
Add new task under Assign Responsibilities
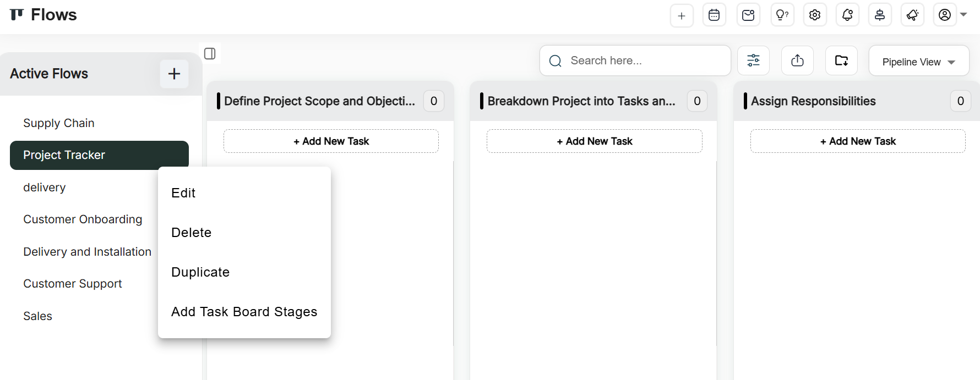pos(857,141)
